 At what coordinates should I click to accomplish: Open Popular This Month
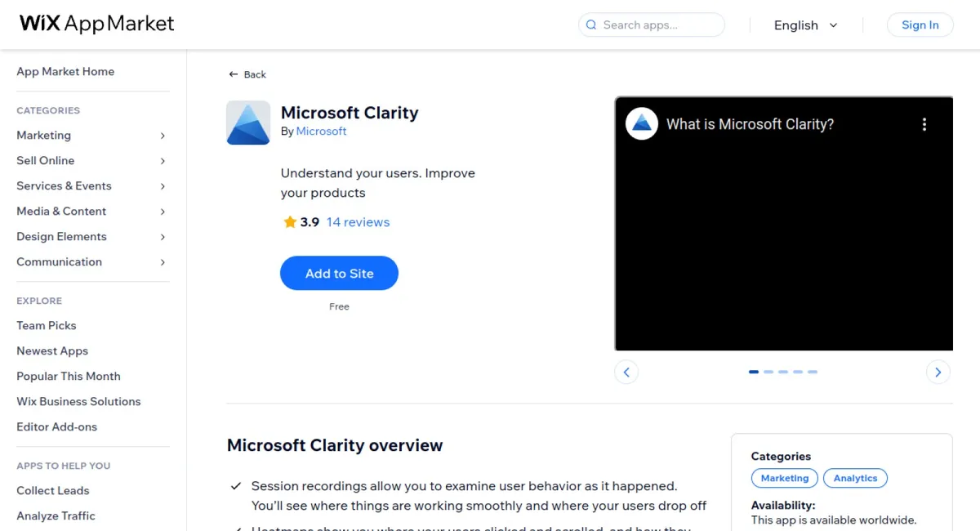coord(69,376)
